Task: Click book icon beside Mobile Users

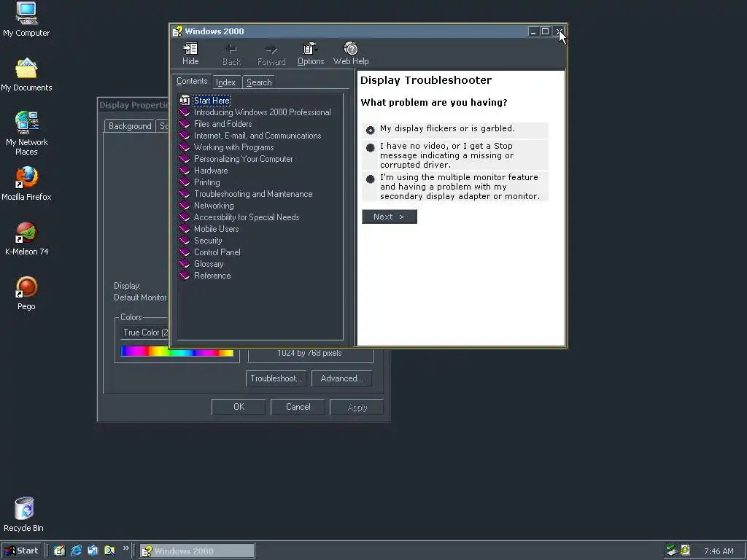Action: coord(185,229)
